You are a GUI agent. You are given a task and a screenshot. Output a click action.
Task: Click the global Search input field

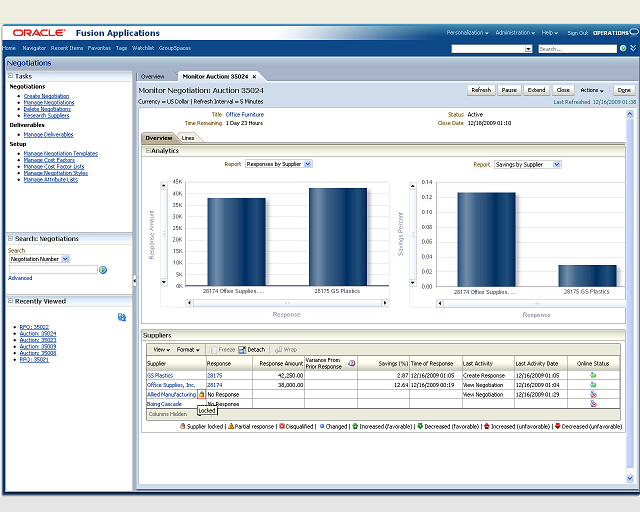tap(577, 49)
